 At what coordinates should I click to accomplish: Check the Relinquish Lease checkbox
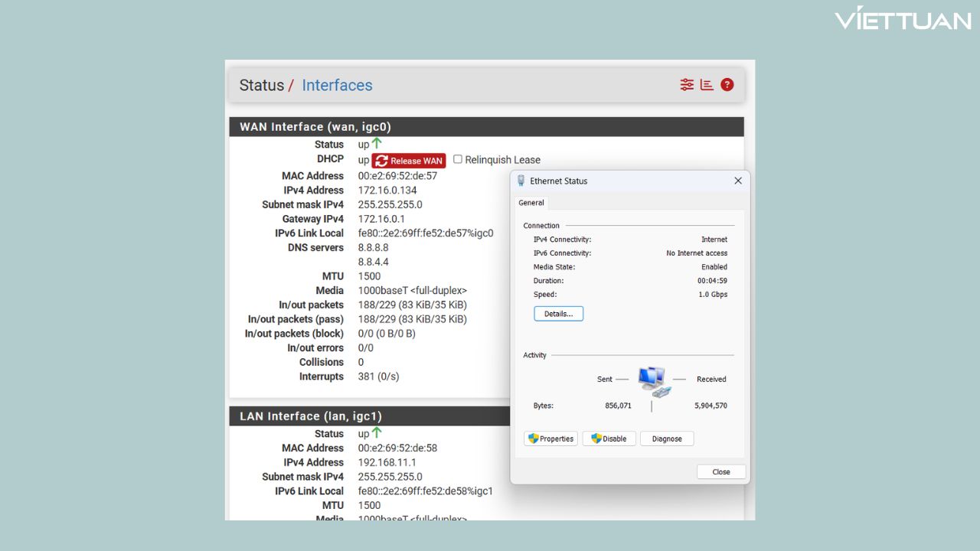click(457, 160)
